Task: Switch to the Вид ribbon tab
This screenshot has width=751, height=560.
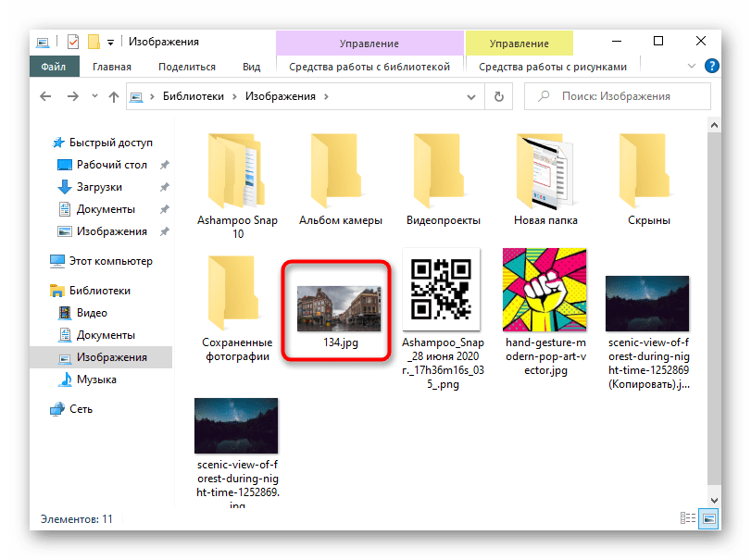Action: pyautogui.click(x=251, y=67)
